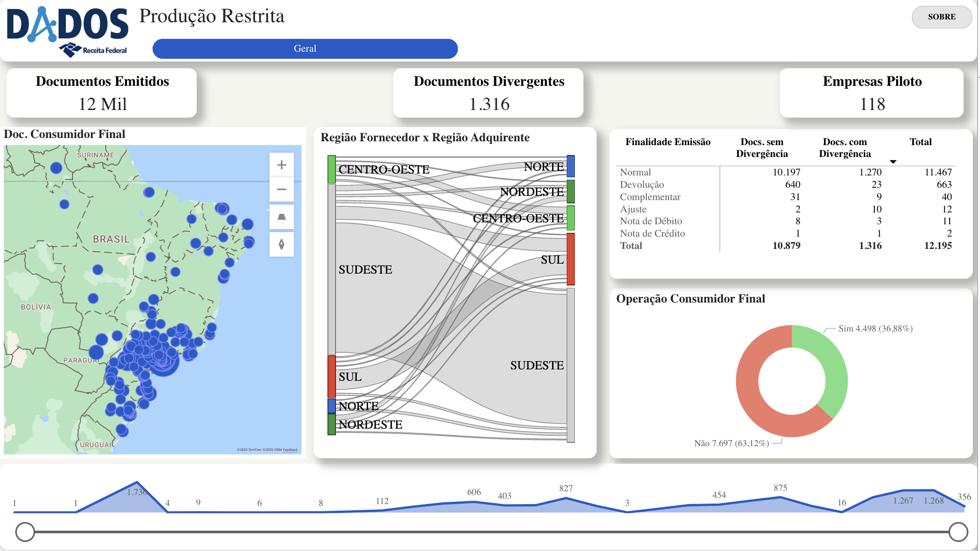This screenshot has width=980, height=551.
Task: Sort table by Total column header
Action: coord(920,142)
